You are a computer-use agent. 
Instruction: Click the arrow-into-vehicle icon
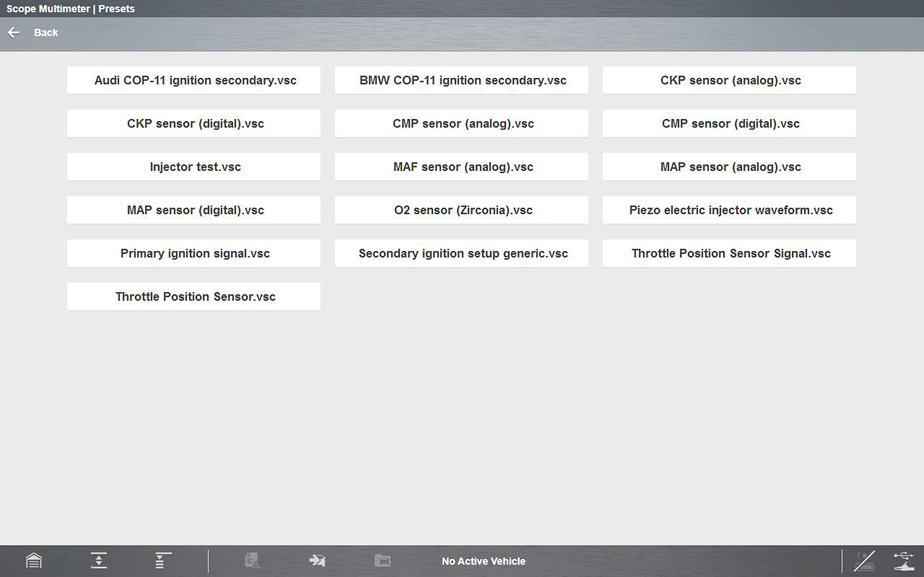click(317, 561)
